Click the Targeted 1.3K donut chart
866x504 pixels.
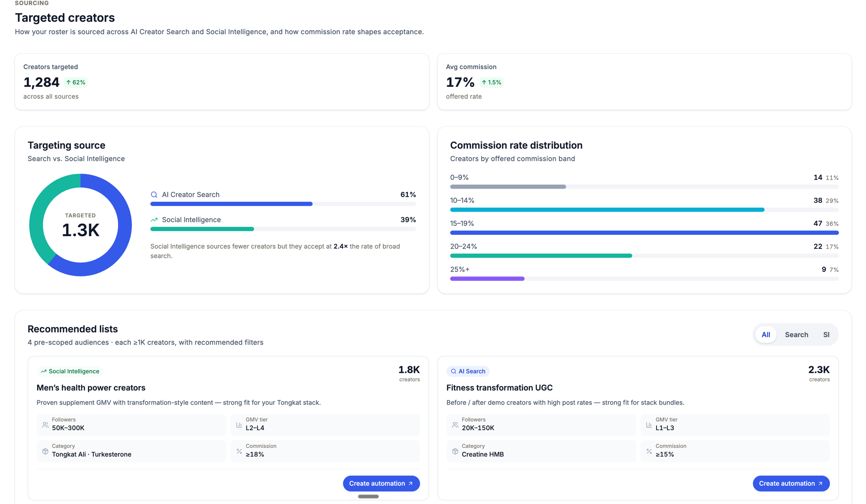[81, 225]
